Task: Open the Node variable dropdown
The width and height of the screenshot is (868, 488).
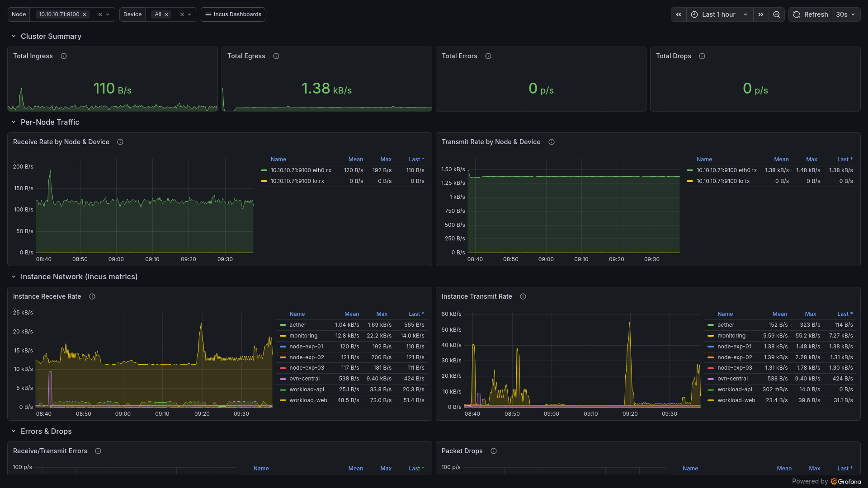Action: (108, 14)
